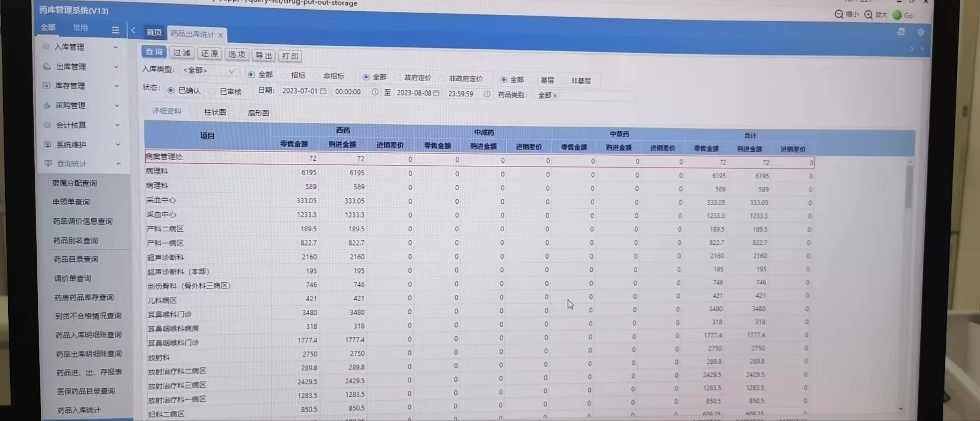Click the 系统维护 sidebar icon
980x421 pixels.
(x=48, y=144)
